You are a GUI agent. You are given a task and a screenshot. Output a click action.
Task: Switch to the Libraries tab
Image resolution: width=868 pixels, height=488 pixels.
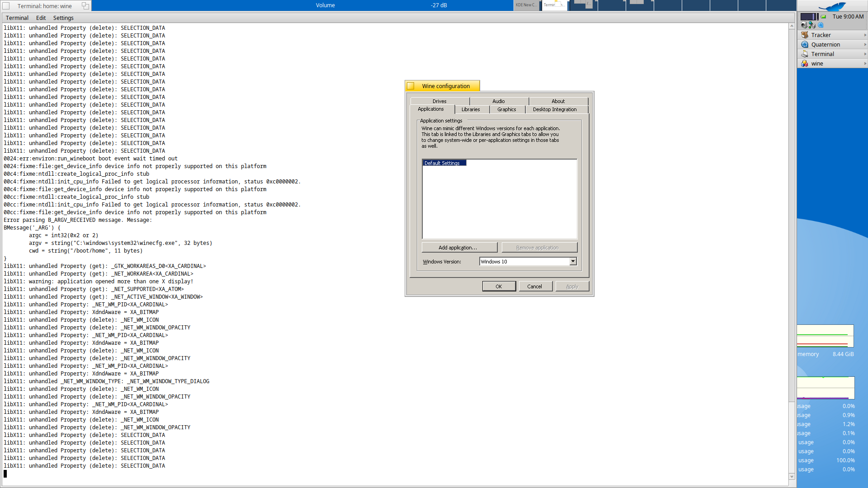point(471,109)
